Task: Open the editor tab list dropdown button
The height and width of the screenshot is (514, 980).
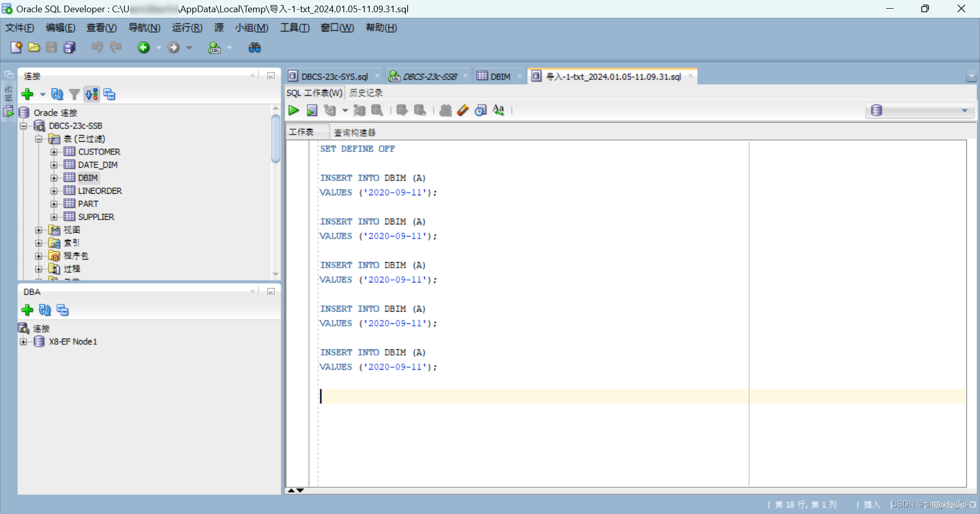Action: pyautogui.click(x=971, y=77)
